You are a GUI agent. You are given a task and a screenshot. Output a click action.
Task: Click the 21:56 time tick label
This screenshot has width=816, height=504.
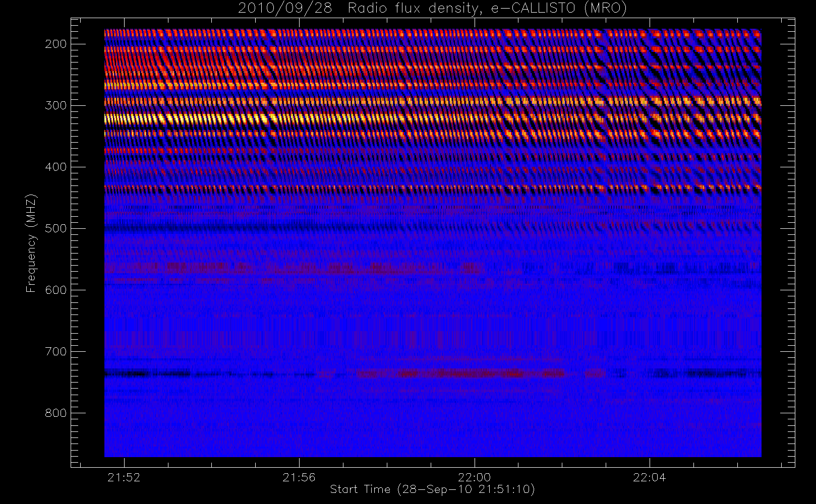tap(299, 477)
